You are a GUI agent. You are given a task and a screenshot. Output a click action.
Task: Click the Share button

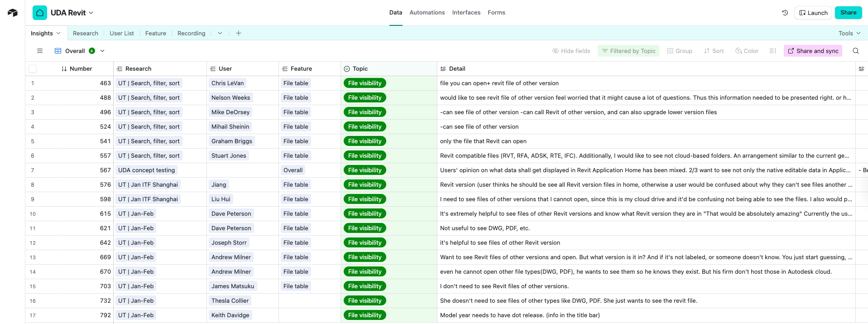(849, 13)
